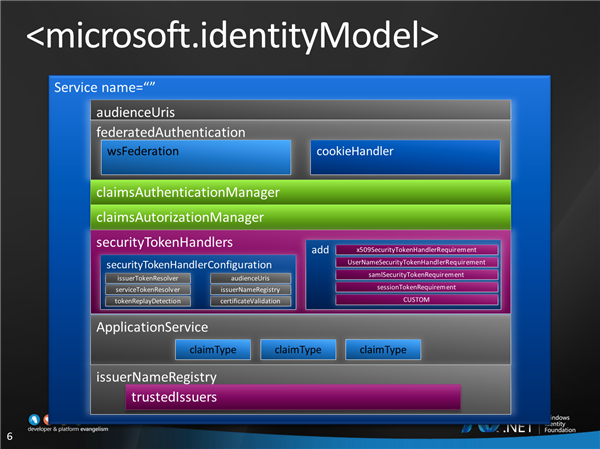Select the federatedAuthentication heading
600x449 pixels.
171,132
